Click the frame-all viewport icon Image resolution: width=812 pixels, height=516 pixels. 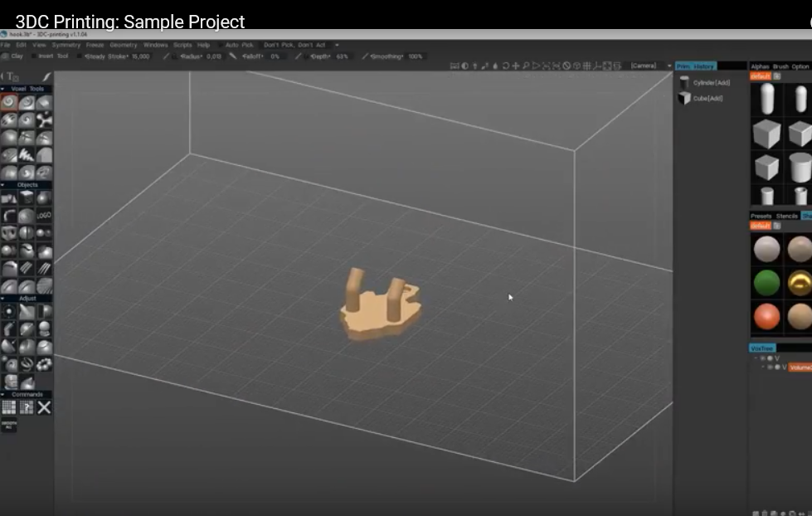(x=607, y=66)
